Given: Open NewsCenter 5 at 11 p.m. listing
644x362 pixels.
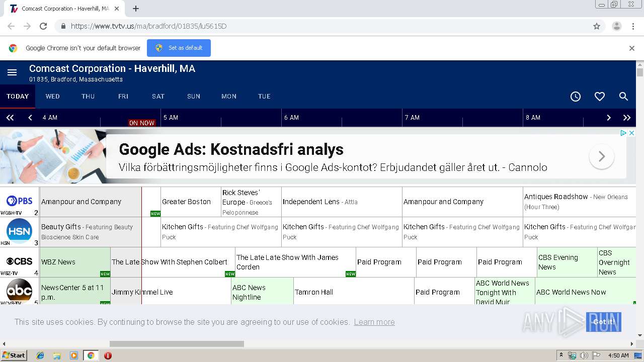Looking at the screenshot, I should 75,292.
